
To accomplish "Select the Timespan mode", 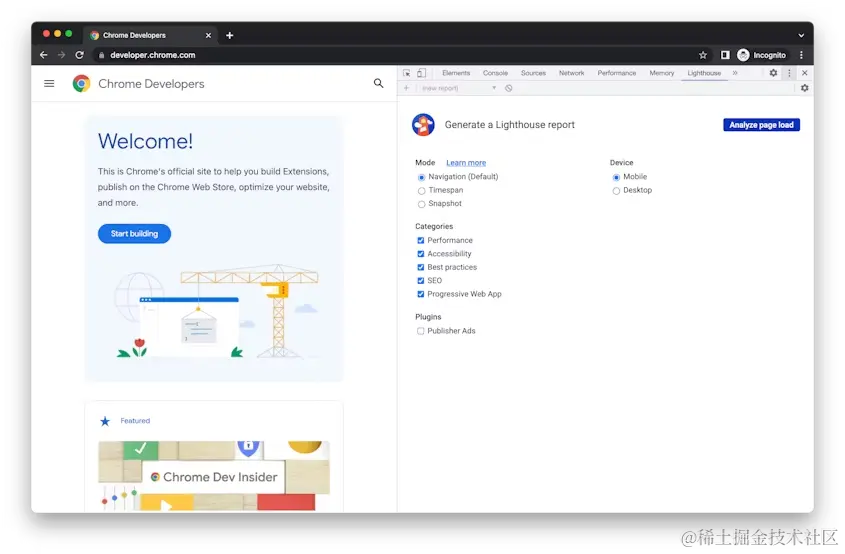I will click(x=421, y=191).
